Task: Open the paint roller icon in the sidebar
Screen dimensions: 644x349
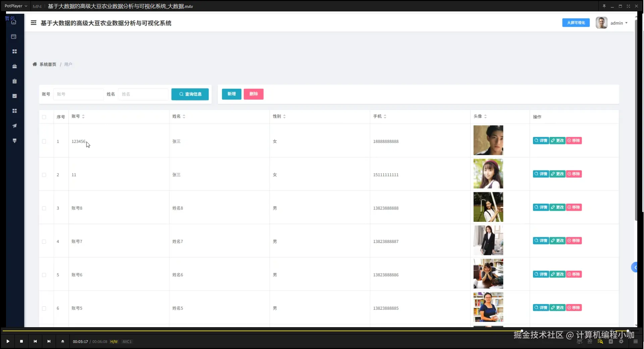Action: point(14,141)
